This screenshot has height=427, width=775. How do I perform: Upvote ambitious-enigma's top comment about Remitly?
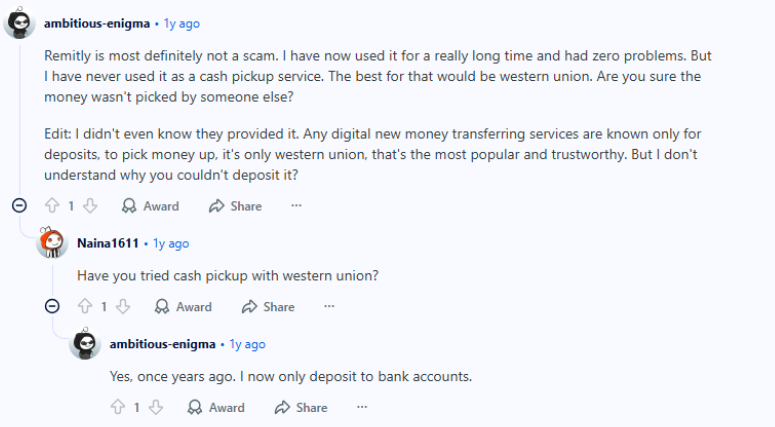(x=53, y=206)
